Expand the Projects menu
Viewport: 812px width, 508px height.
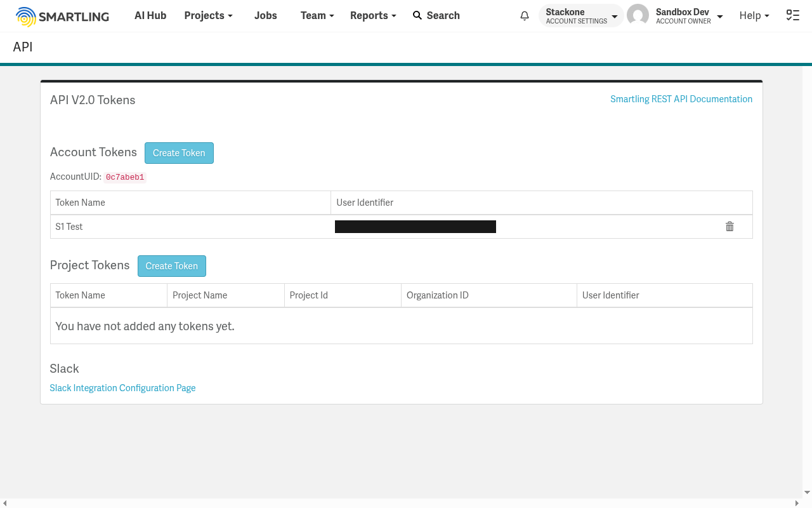[x=208, y=16]
